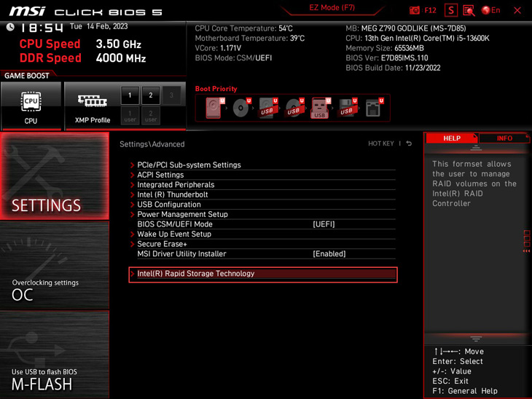Screen dimensions: 532x399
Task: Click the CPU Speed 3.50 GHz value
Action: tap(118, 44)
